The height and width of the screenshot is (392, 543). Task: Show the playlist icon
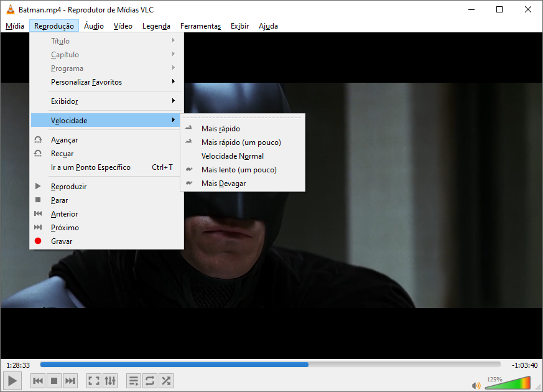click(134, 380)
